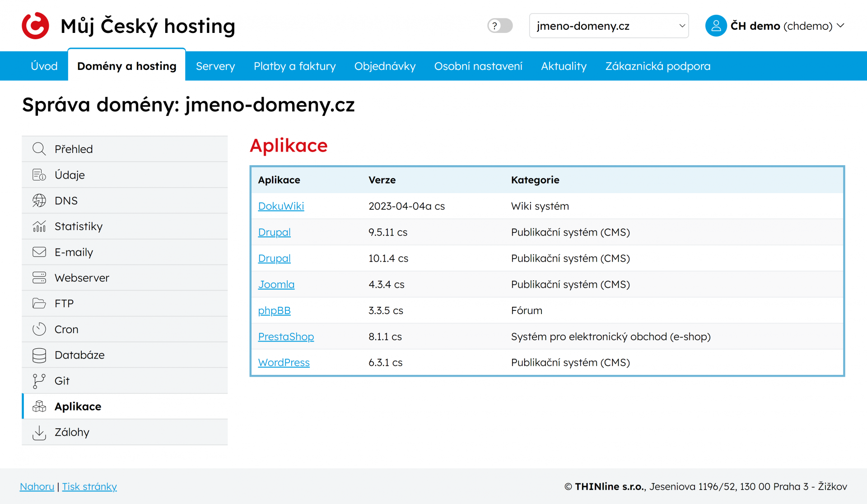Select Cron in the sidebar menu
The height and width of the screenshot is (504, 867).
point(125,329)
